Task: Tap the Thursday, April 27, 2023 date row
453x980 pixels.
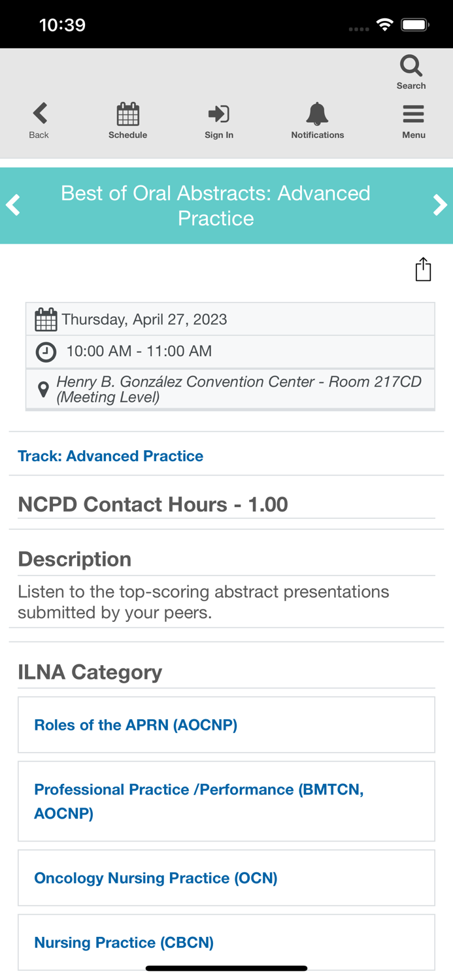Action: click(144, 319)
